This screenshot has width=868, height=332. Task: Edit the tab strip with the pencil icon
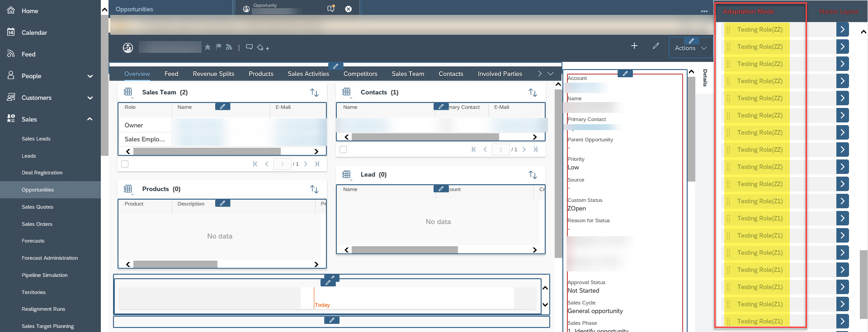[335, 66]
